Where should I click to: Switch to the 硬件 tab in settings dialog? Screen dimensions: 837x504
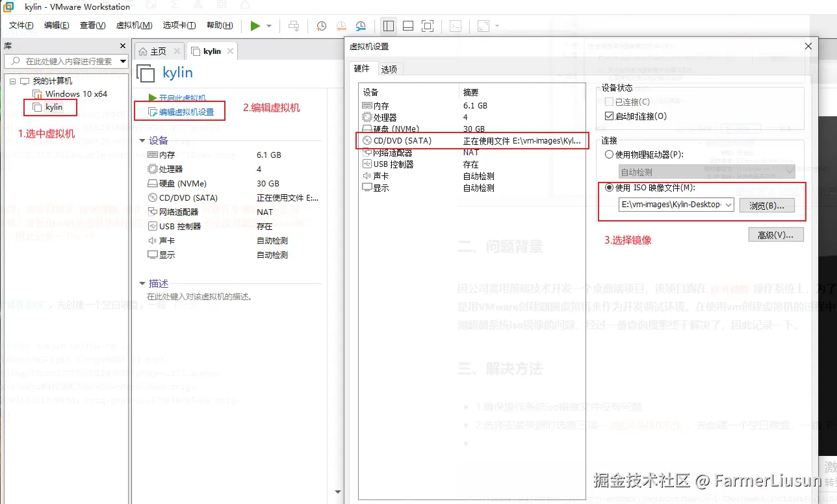(x=362, y=68)
